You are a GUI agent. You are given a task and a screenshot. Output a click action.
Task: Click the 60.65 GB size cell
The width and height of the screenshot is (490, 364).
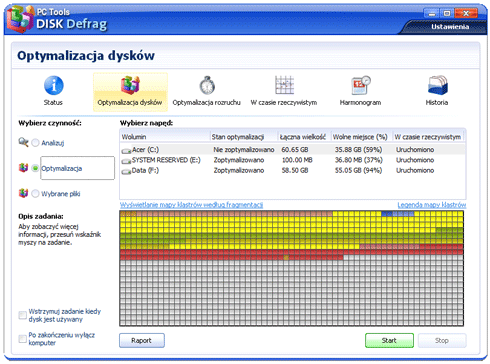[x=295, y=150]
